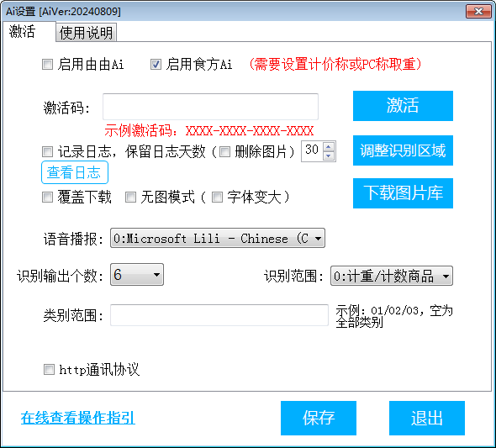Open the 语音播报 voice dropdown
Screen dimensions: 496x448
(218, 238)
